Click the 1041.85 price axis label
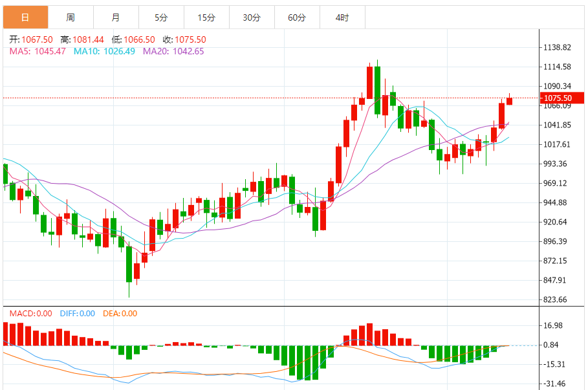This screenshot has width=588, height=390. click(x=557, y=125)
